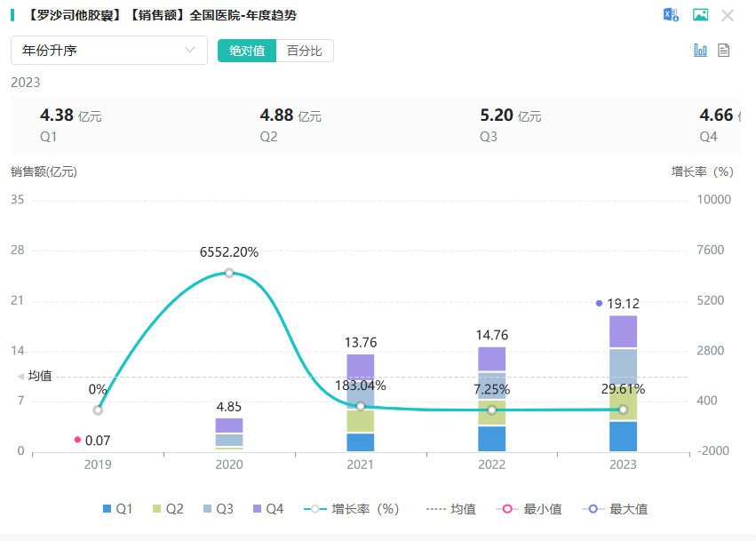This screenshot has height=541, width=756.
Task: Export chart data to Excel
Action: (x=671, y=15)
